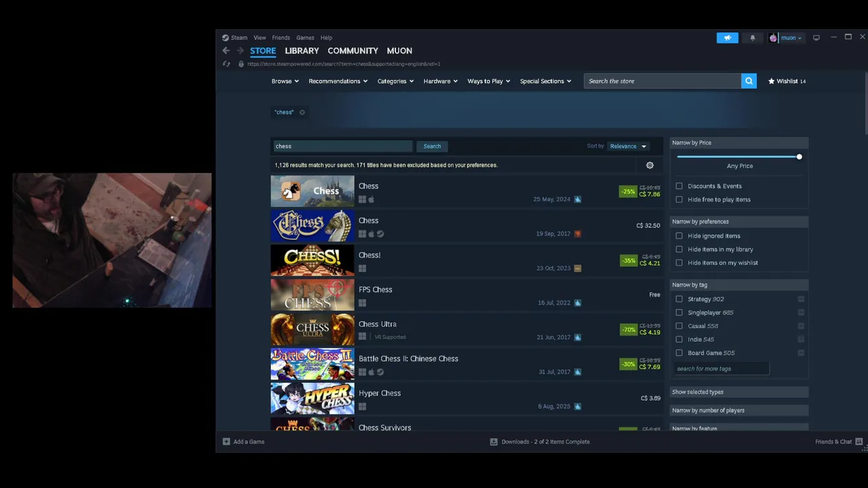The image size is (868, 488).
Task: Open the notifications bell
Action: click(752, 38)
